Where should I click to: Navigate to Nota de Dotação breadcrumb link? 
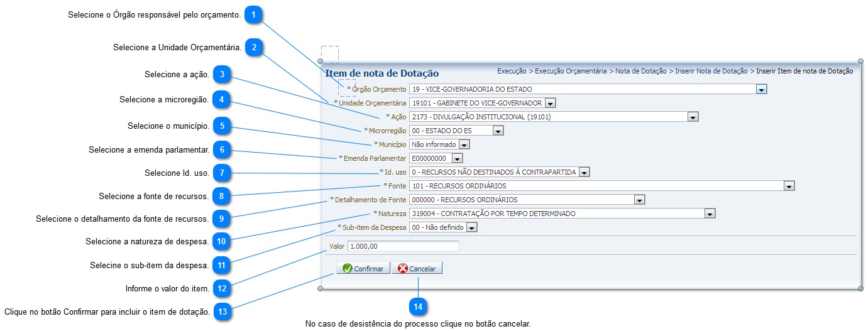(640, 72)
